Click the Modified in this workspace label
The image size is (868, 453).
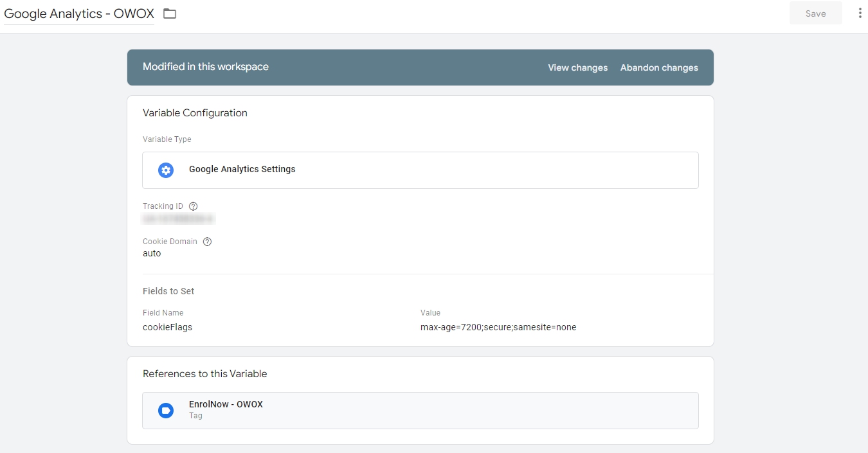(206, 67)
